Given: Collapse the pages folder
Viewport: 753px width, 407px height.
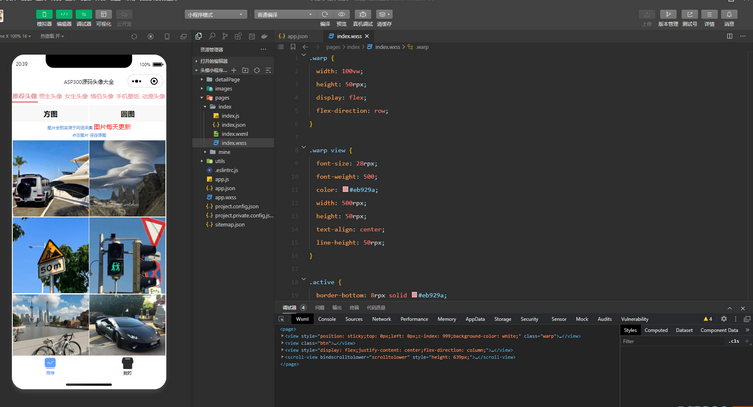Looking at the screenshot, I should point(221,98).
